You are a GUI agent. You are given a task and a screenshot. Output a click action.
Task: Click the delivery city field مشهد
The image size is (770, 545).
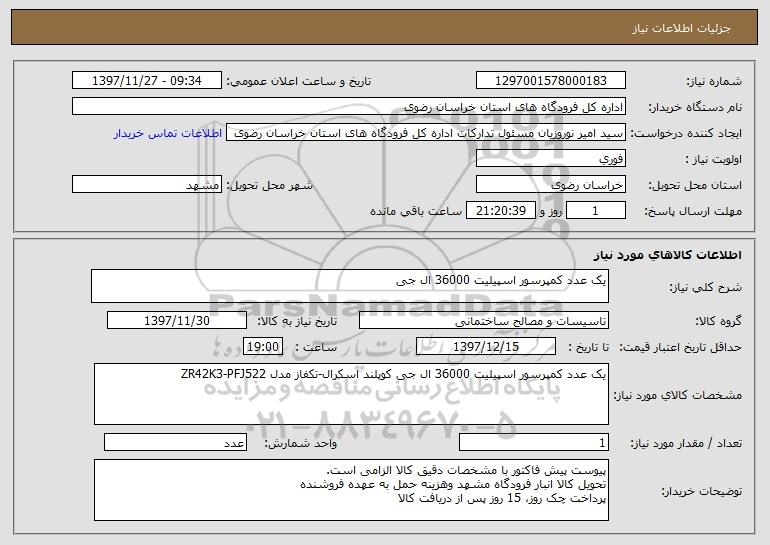coord(147,185)
